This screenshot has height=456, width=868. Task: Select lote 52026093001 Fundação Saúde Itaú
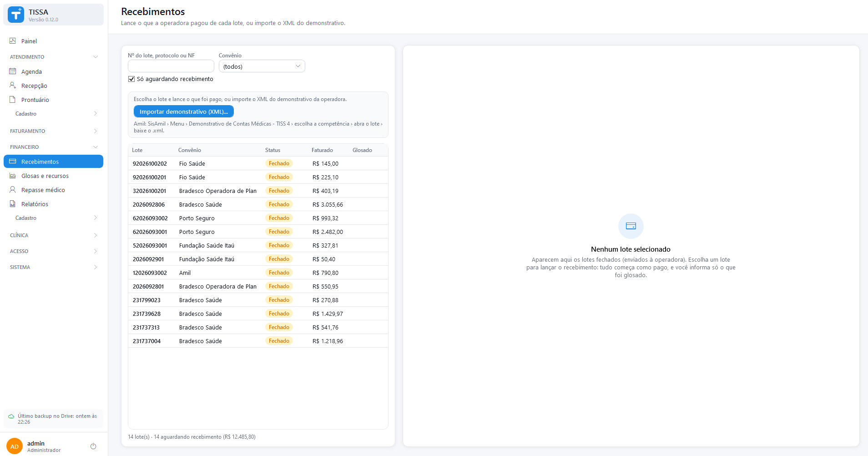point(258,245)
